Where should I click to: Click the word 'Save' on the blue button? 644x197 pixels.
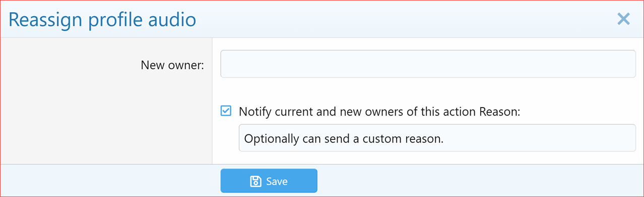(277, 181)
